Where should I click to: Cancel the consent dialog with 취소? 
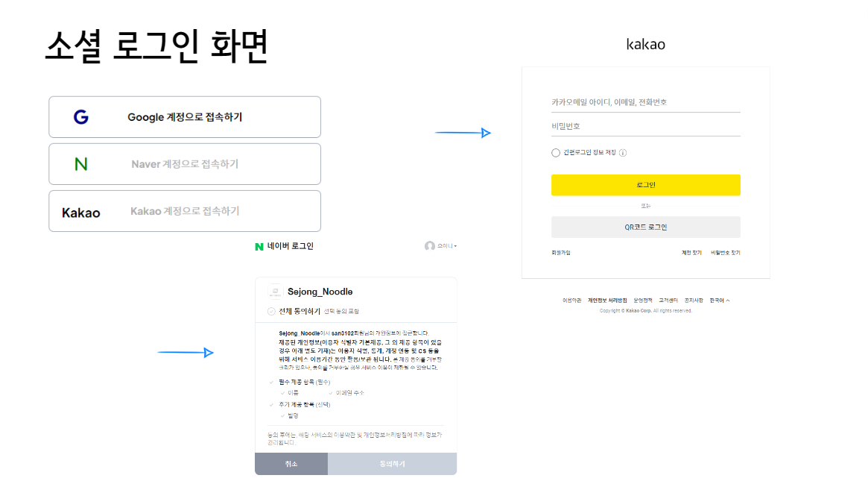(x=291, y=463)
